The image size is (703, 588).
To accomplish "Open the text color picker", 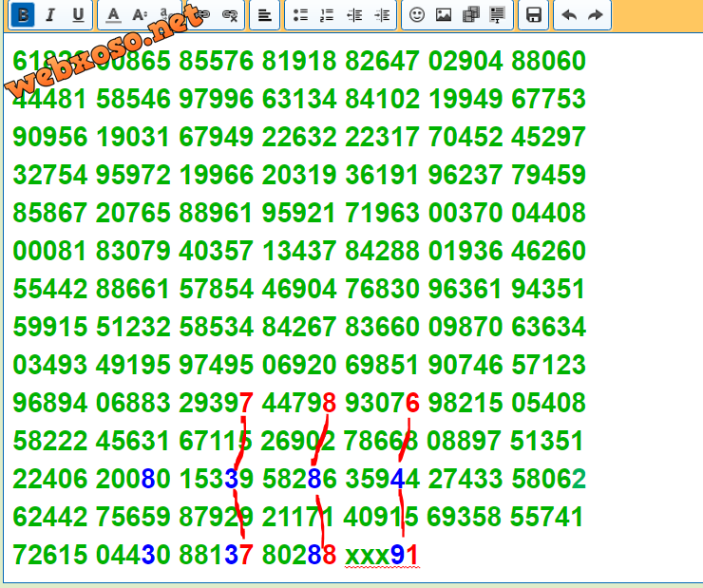I will pos(113,14).
